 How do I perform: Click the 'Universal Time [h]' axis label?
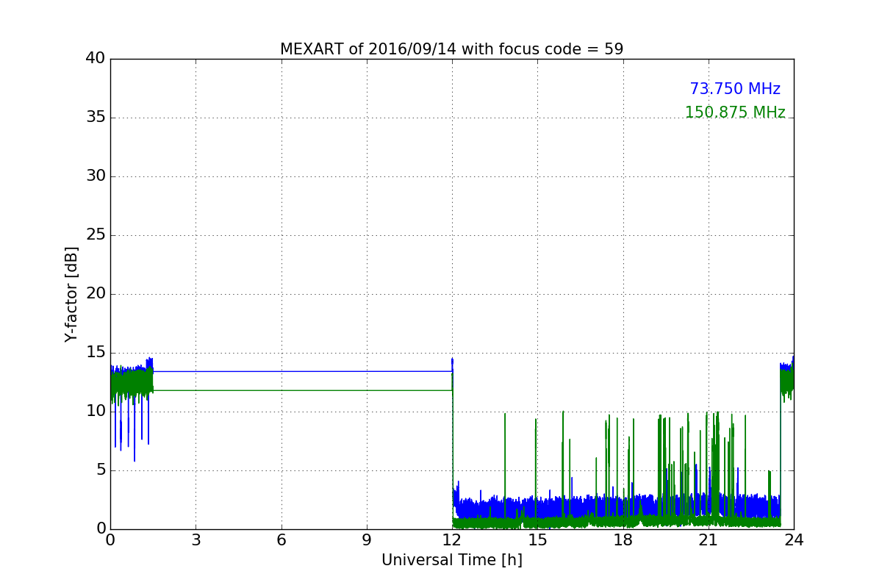tap(452, 560)
